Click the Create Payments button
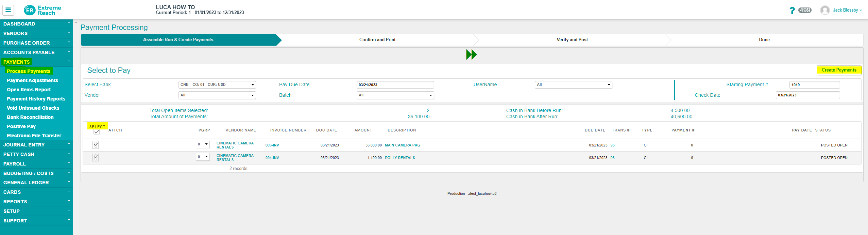The width and height of the screenshot is (868, 235). click(839, 70)
